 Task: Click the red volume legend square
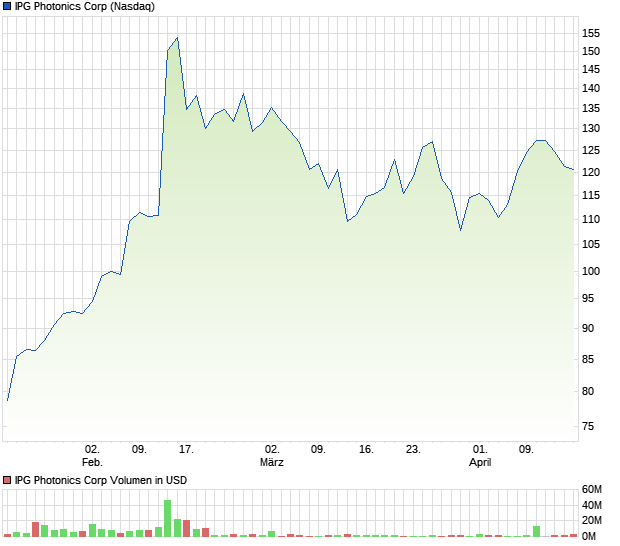7,480
